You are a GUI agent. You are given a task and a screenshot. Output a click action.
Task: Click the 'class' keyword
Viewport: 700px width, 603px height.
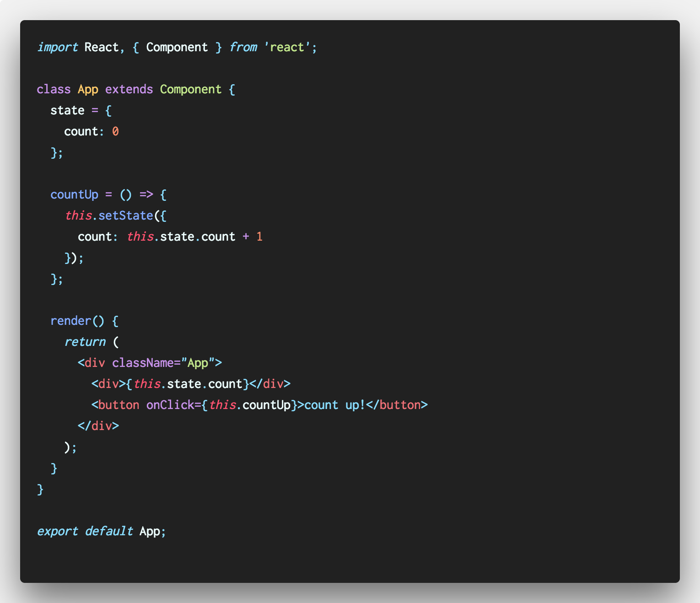(54, 89)
